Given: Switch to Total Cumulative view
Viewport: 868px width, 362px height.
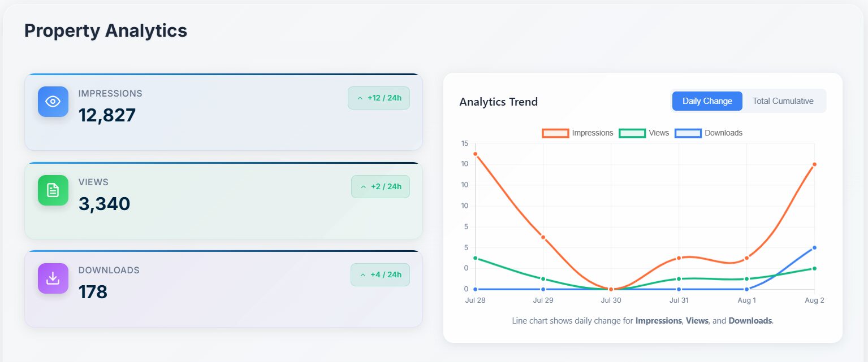Looking at the screenshot, I should coord(783,101).
